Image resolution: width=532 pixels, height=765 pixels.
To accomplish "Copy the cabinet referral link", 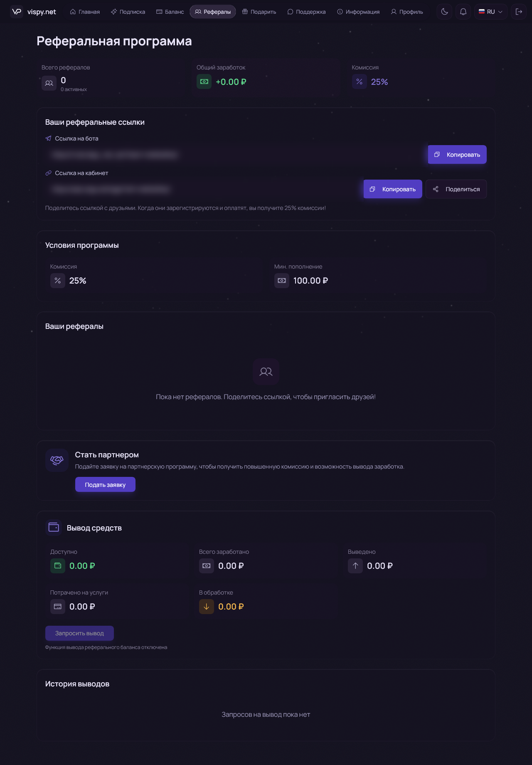I will [x=393, y=189].
